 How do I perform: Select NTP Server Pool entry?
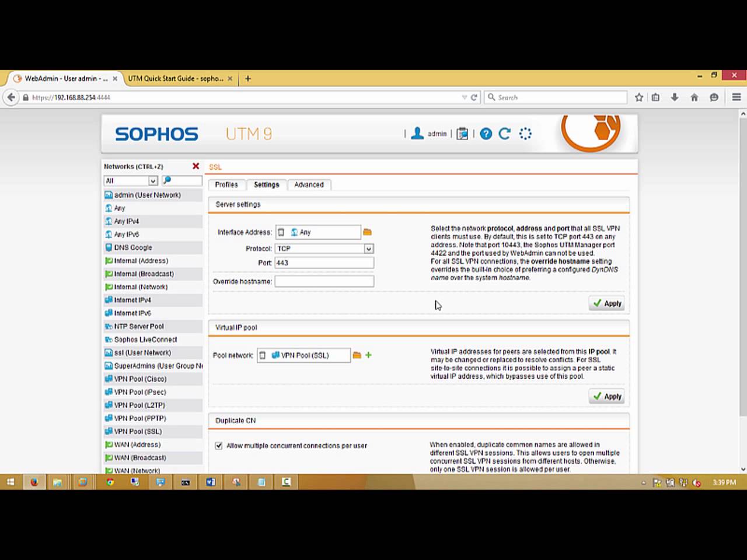[153, 326]
